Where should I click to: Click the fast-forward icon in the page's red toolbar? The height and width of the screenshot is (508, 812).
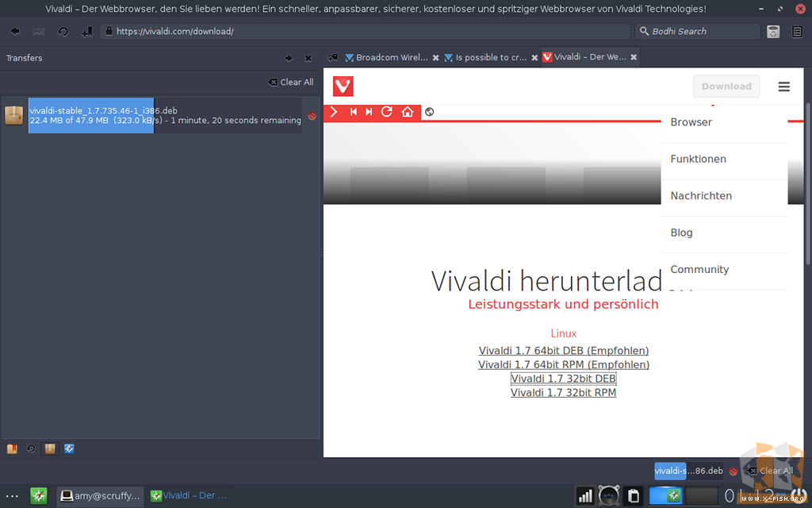(369, 111)
